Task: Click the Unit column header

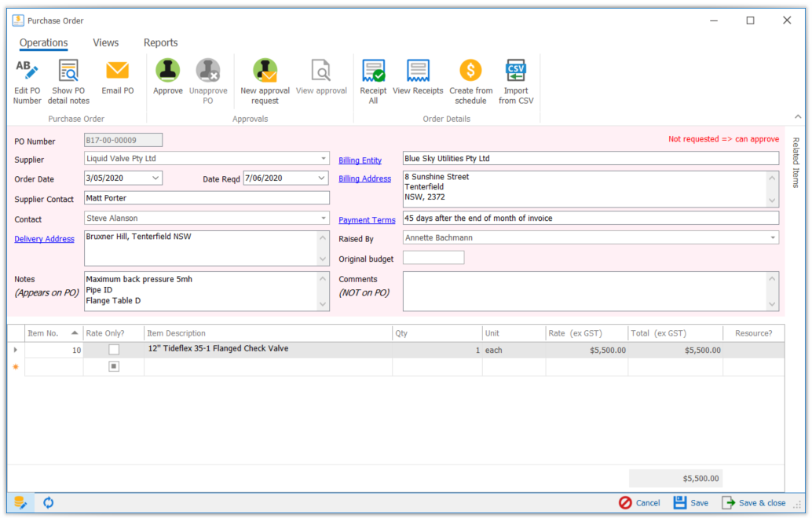Action: point(514,333)
